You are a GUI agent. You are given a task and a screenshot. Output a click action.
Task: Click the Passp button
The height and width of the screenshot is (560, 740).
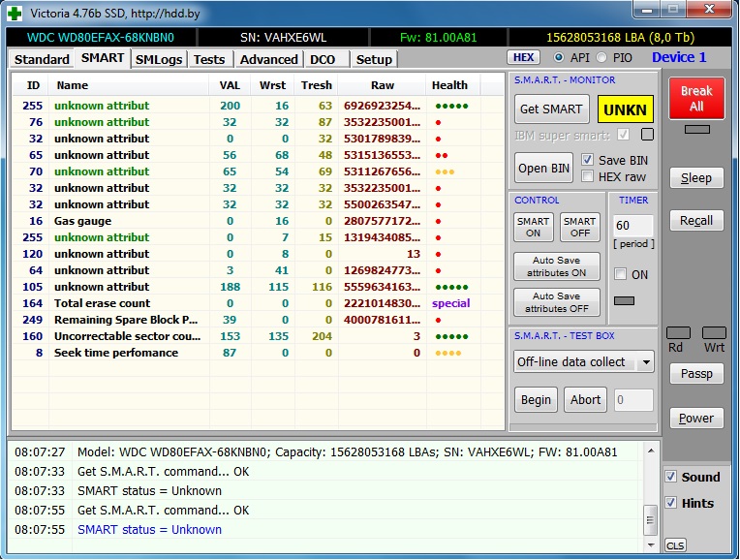coord(696,373)
